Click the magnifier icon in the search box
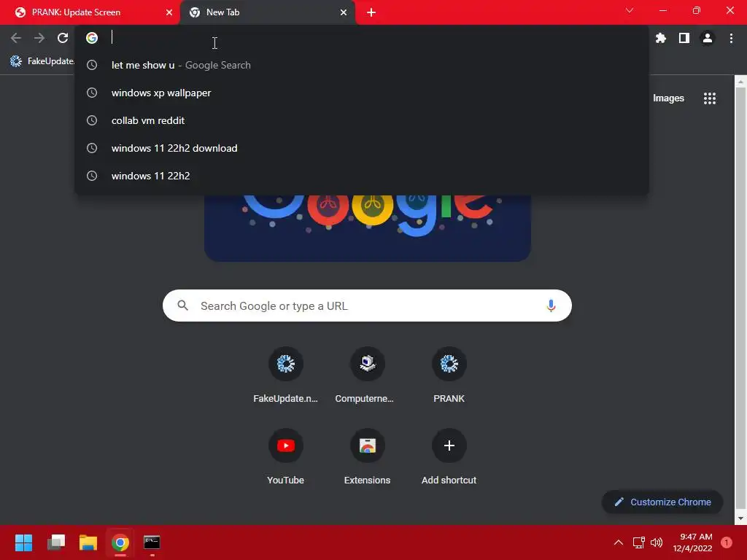Screen dimensions: 747x560 coord(183,306)
